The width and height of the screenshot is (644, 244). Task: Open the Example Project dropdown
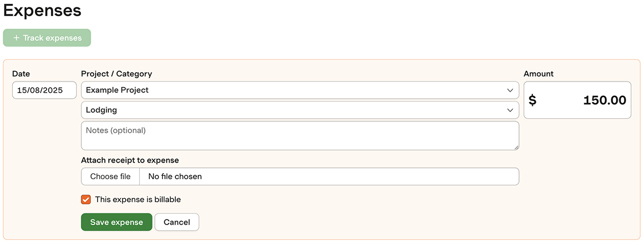pyautogui.click(x=300, y=90)
